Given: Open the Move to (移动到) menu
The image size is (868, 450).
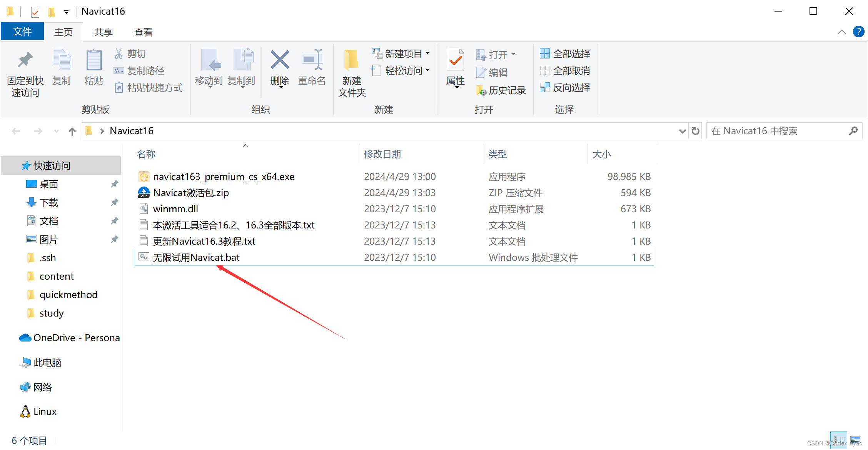Looking at the screenshot, I should 209,68.
